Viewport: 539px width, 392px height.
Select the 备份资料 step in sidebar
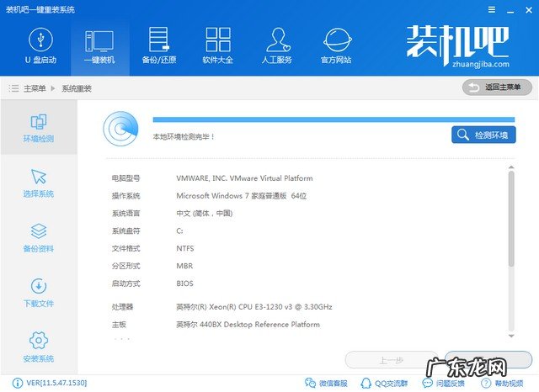(39, 238)
